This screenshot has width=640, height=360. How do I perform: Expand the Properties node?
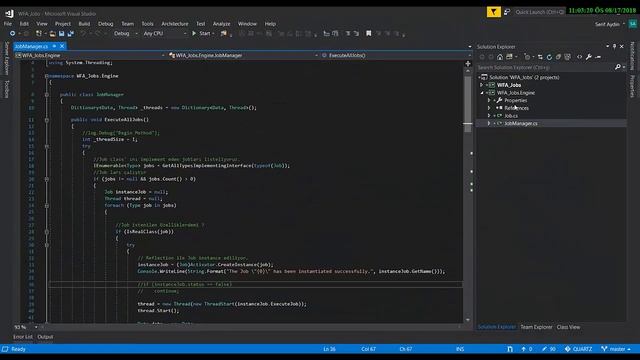[x=489, y=100]
